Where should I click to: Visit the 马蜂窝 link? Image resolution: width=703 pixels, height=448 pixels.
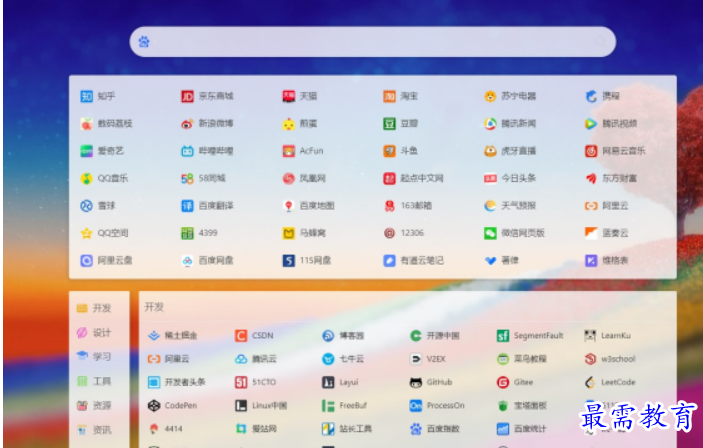pyautogui.click(x=304, y=233)
